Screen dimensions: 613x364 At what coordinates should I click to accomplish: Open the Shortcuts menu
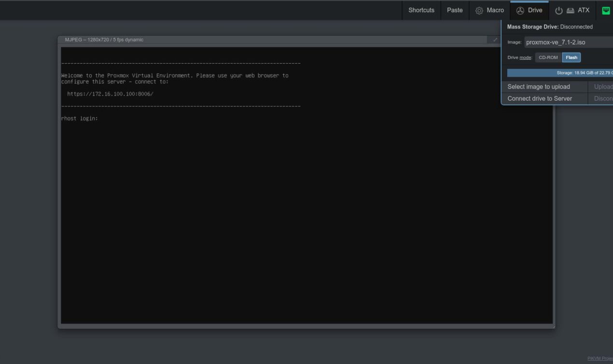click(421, 10)
